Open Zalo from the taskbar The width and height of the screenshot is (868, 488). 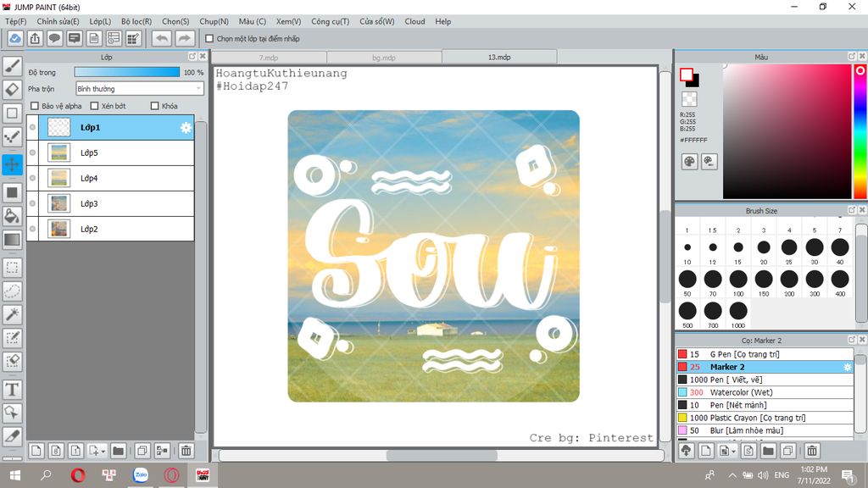point(141,475)
